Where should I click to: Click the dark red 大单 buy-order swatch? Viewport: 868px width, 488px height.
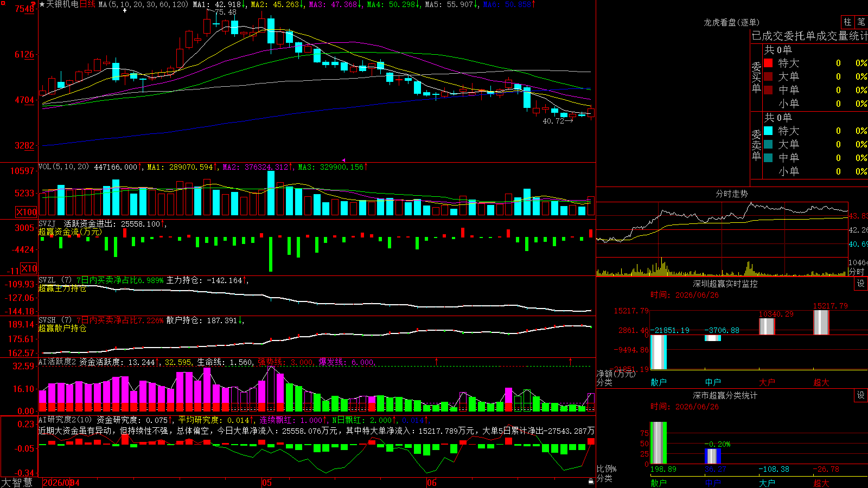[768, 76]
